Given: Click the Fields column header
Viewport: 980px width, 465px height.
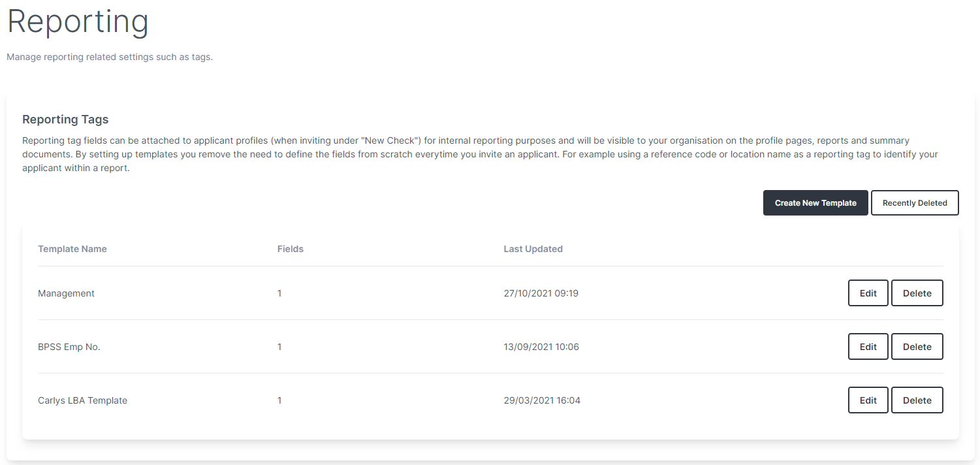Looking at the screenshot, I should pyautogui.click(x=291, y=249).
